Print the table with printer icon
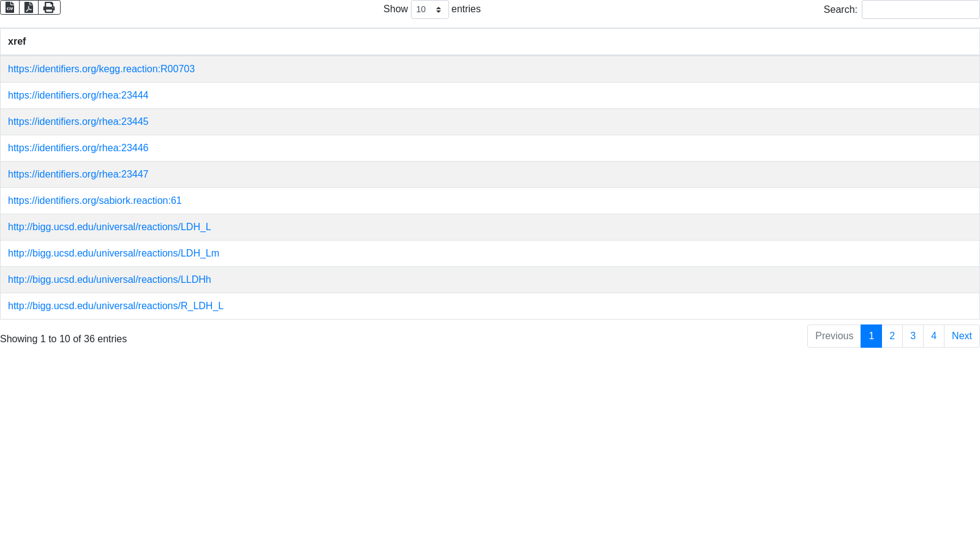 point(49,7)
